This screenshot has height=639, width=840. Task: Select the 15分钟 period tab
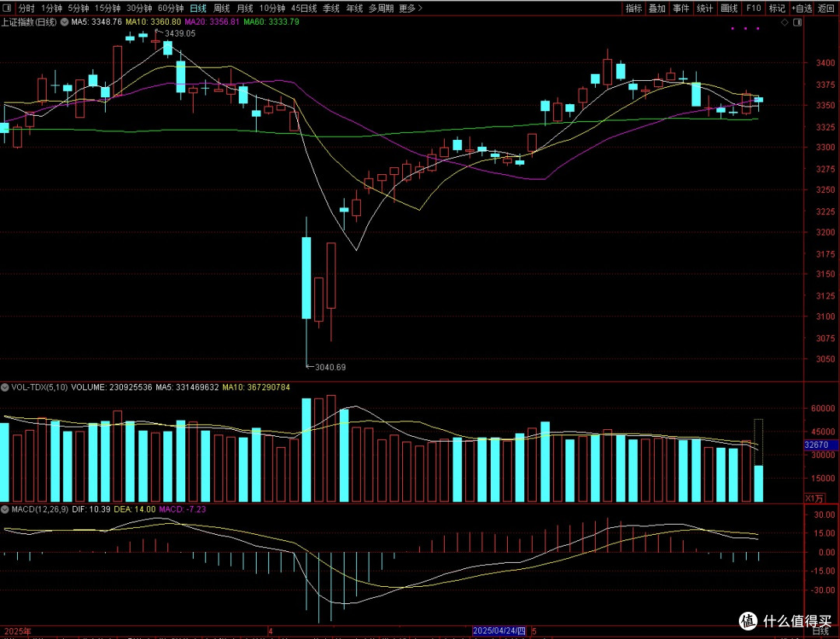[107, 8]
